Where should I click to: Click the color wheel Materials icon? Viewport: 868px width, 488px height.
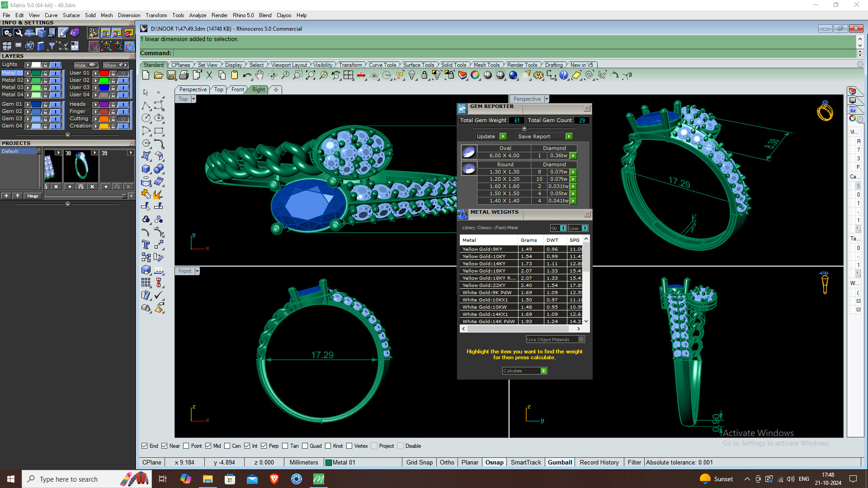(475, 75)
